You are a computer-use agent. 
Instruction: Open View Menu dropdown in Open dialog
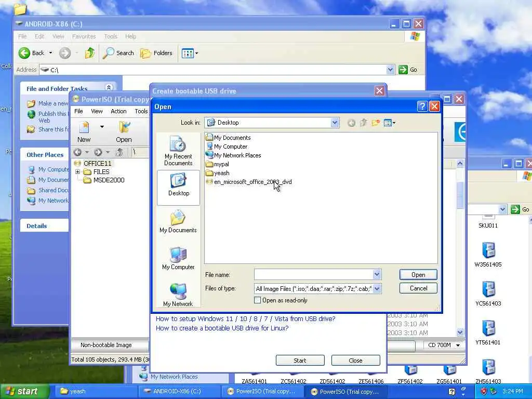390,123
